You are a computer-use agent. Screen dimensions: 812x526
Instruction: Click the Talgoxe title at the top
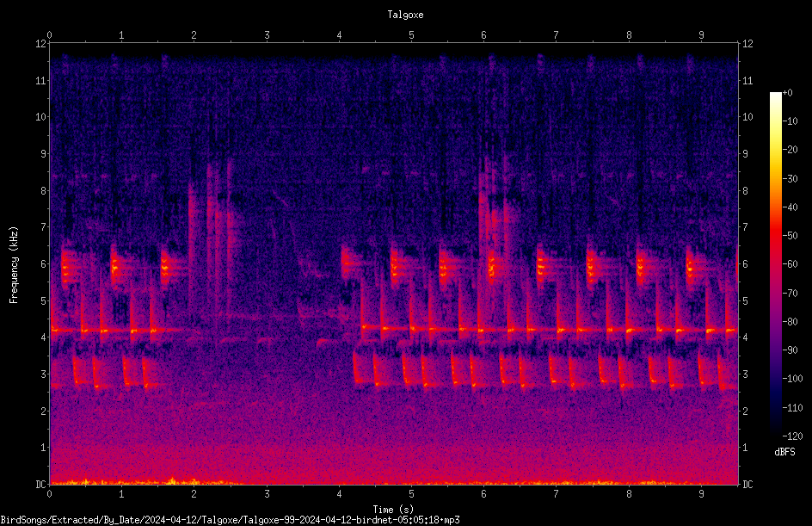point(405,15)
